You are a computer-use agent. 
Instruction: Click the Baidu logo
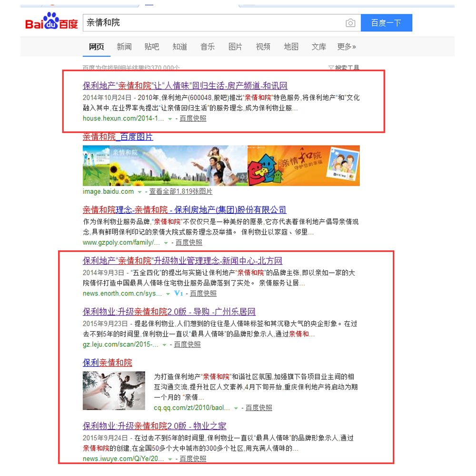(x=51, y=22)
